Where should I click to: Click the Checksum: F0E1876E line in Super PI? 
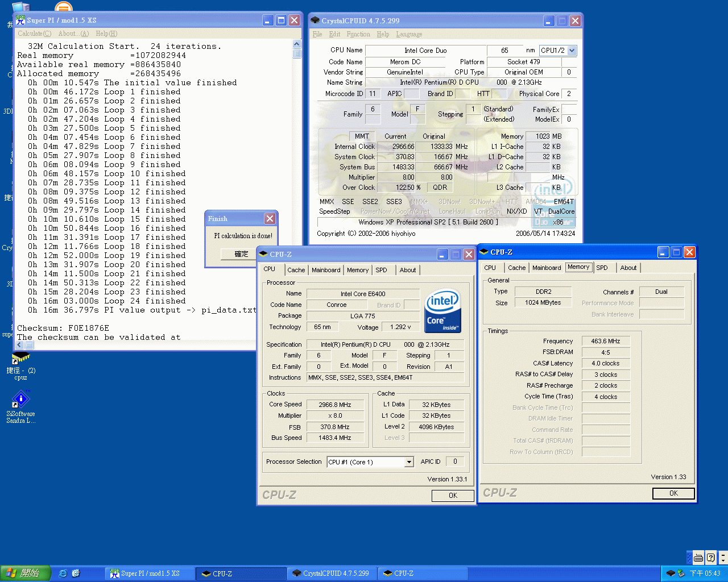click(x=63, y=328)
